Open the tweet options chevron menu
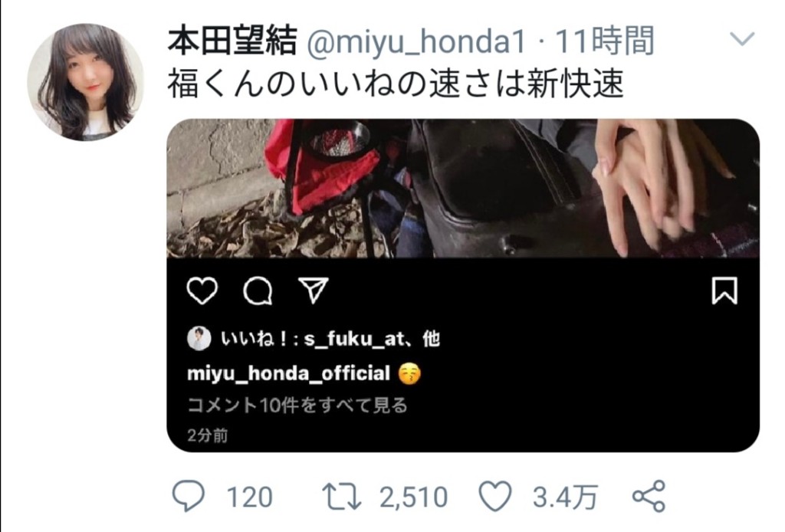785x532 pixels. (741, 39)
